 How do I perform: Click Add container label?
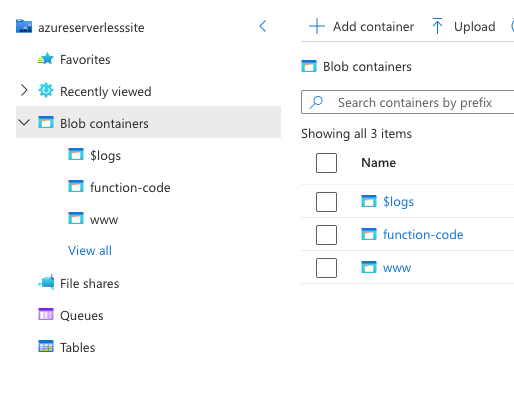tap(373, 27)
